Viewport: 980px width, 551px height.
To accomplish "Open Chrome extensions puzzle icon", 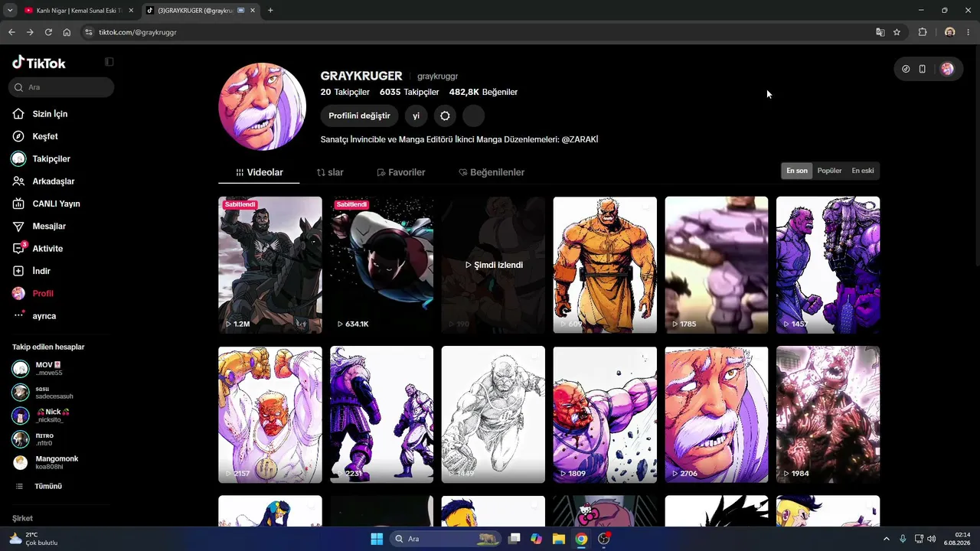I will [922, 32].
